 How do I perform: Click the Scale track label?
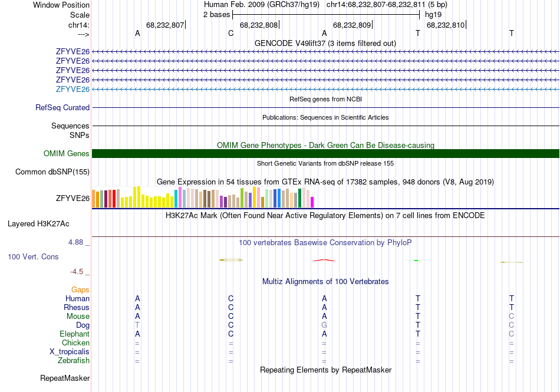(x=80, y=15)
